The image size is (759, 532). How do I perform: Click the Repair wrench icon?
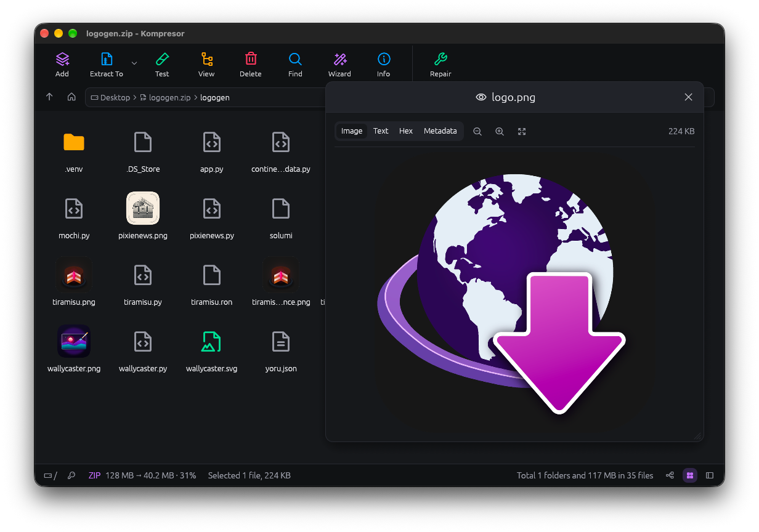click(440, 59)
